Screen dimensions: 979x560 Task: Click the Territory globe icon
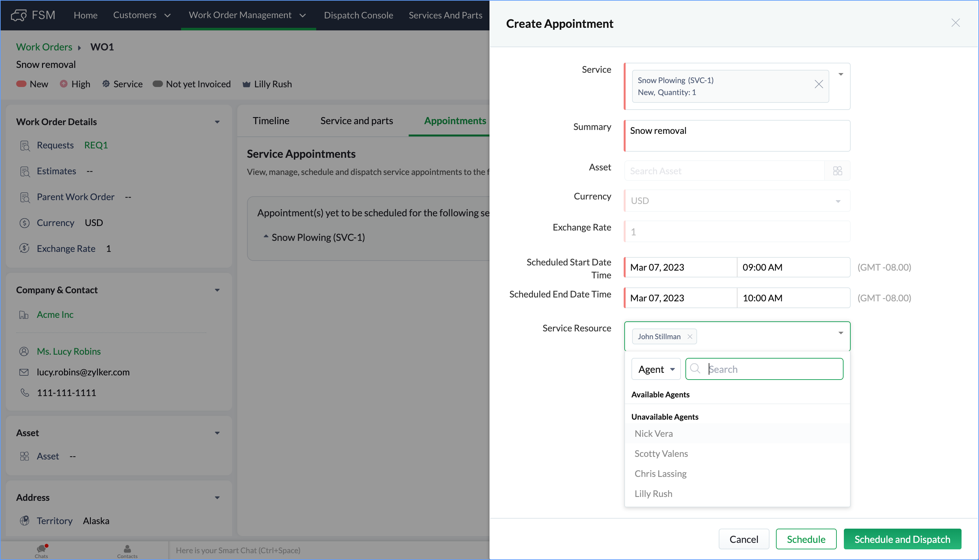pyautogui.click(x=25, y=520)
